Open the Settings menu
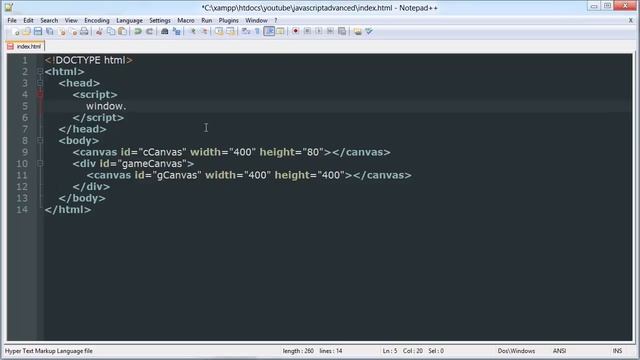Viewport: 640px width, 360px height. [160, 20]
